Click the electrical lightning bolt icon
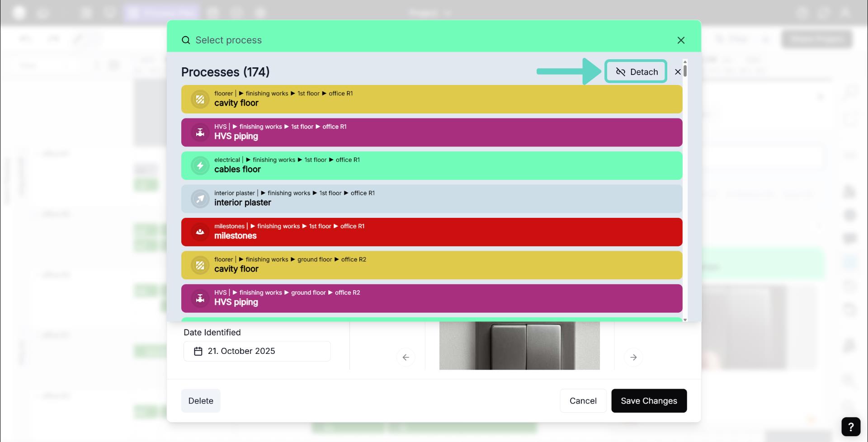 [200, 166]
